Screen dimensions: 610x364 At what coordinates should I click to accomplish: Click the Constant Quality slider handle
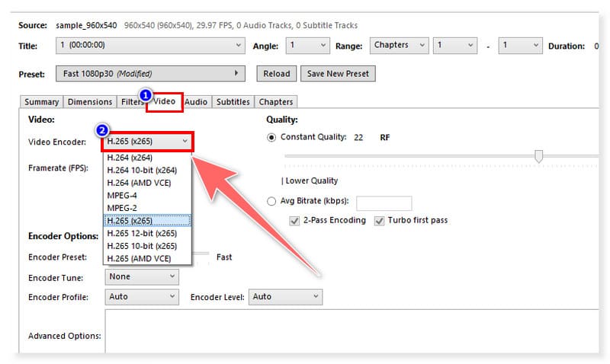click(x=539, y=156)
